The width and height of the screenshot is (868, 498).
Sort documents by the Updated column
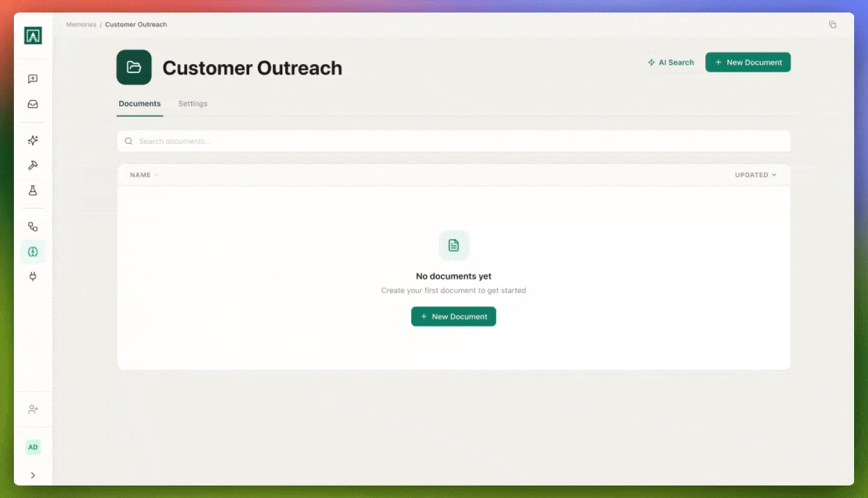[x=755, y=175]
